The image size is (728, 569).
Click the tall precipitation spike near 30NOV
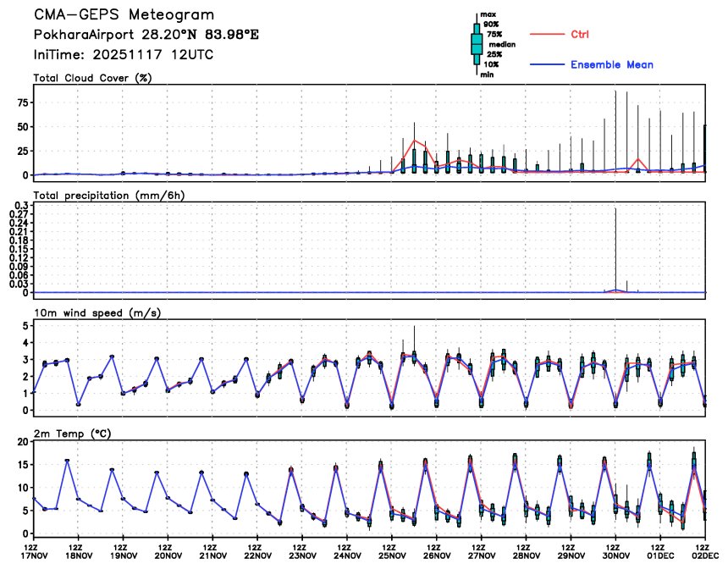point(615,250)
